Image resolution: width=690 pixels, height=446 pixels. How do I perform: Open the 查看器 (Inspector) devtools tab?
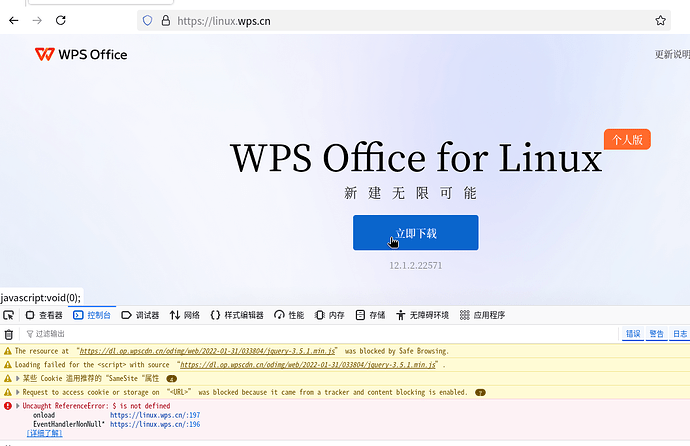pyautogui.click(x=44, y=315)
